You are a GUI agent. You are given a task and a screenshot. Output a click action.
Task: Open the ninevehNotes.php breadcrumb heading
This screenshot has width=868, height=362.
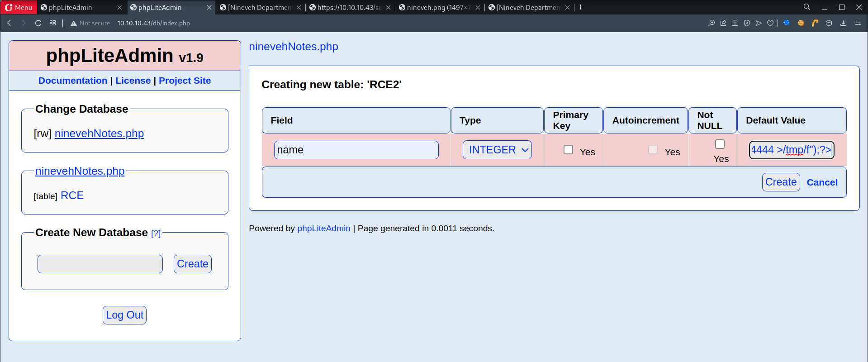[x=294, y=47]
